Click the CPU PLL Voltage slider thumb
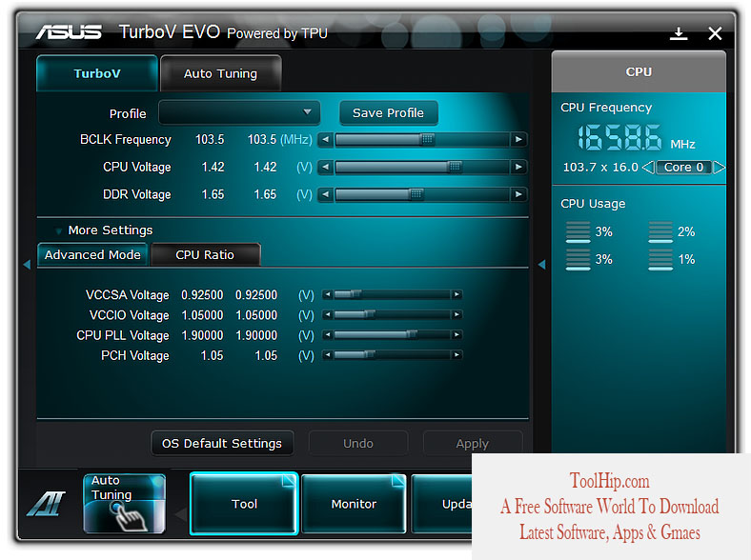This screenshot has height=560, width=751. pos(412,334)
